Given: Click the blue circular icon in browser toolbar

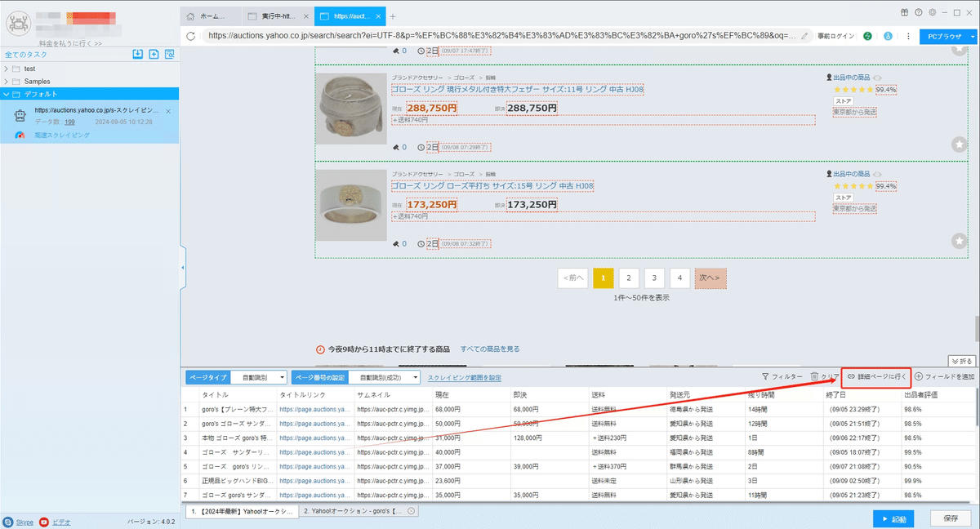Looking at the screenshot, I should click(887, 36).
